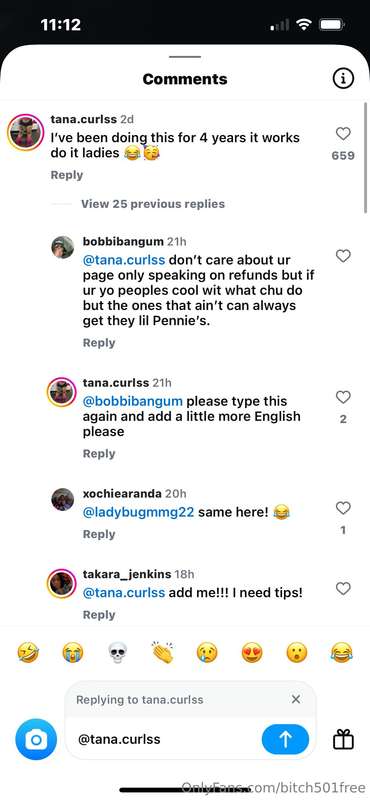
Task: Open the gift icon next to the send button
Action: 343,739
